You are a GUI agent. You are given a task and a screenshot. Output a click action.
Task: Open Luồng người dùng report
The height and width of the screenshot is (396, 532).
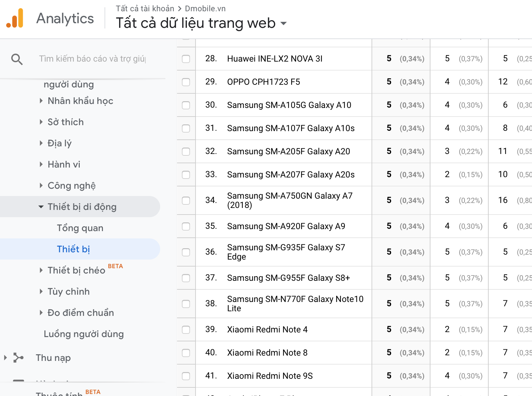(x=84, y=334)
